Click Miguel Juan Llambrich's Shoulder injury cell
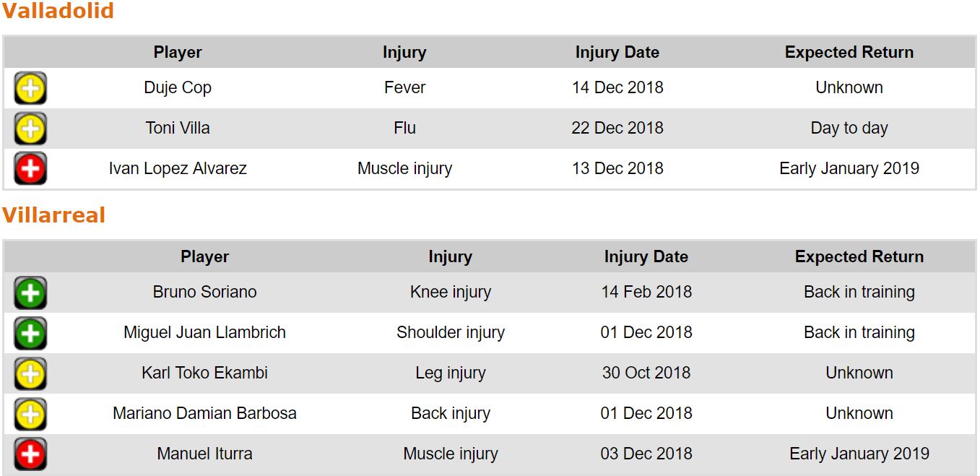 450,332
